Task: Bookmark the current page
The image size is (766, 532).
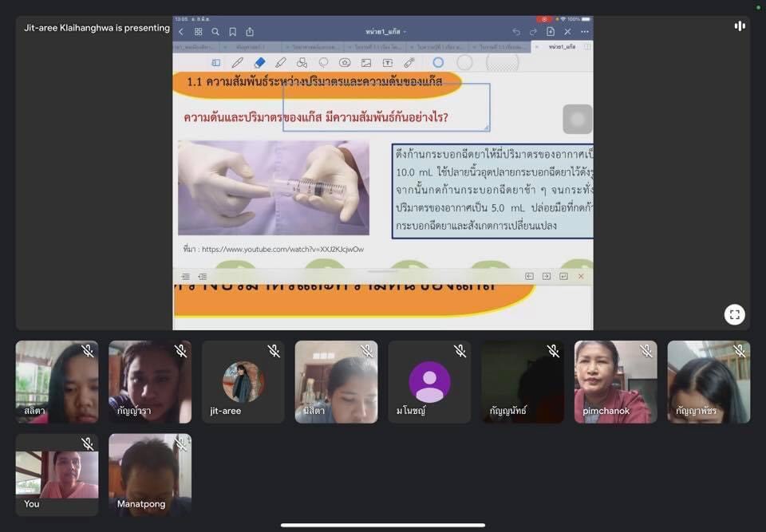Action: coord(233,32)
